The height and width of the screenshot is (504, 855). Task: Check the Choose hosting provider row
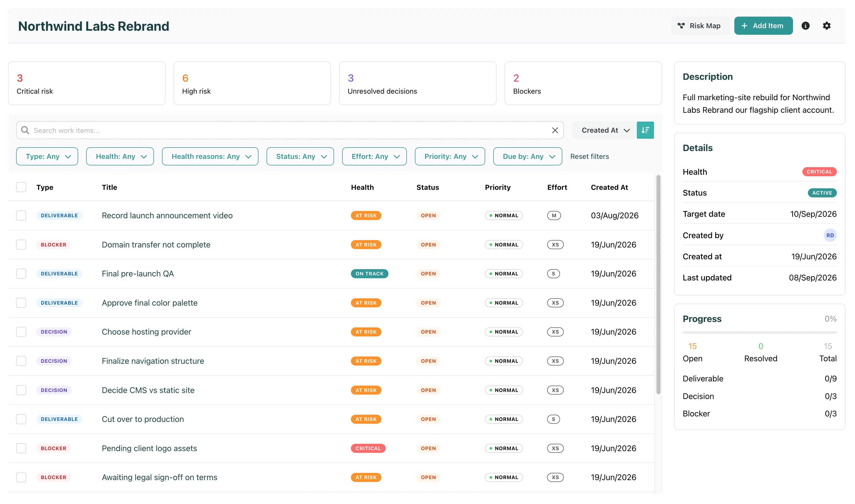point(21,332)
